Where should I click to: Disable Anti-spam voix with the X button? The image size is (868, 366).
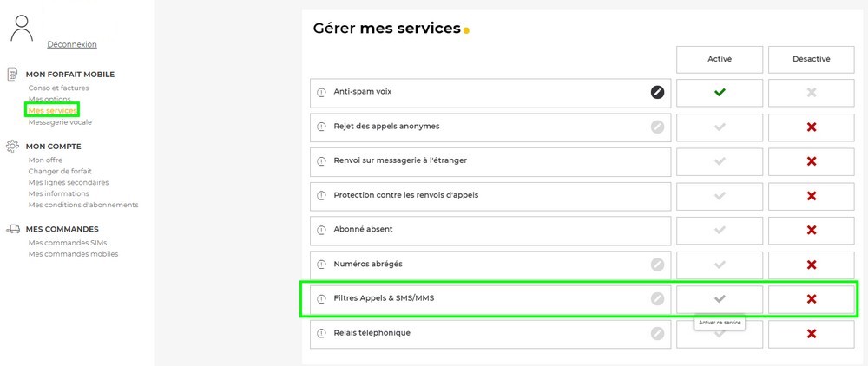tap(812, 92)
